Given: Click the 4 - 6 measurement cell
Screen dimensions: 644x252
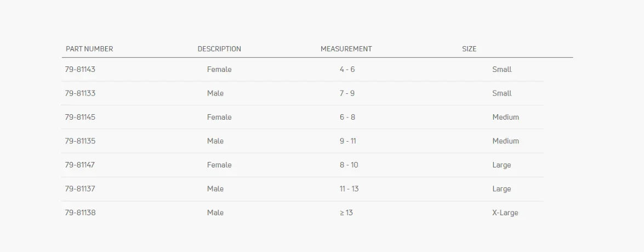Looking at the screenshot, I should (347, 70).
